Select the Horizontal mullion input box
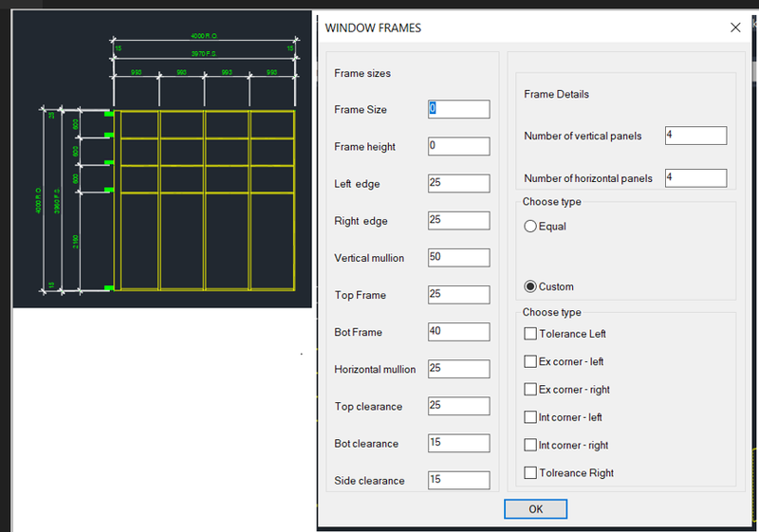Image resolution: width=759 pixels, height=532 pixels. pyautogui.click(x=458, y=369)
